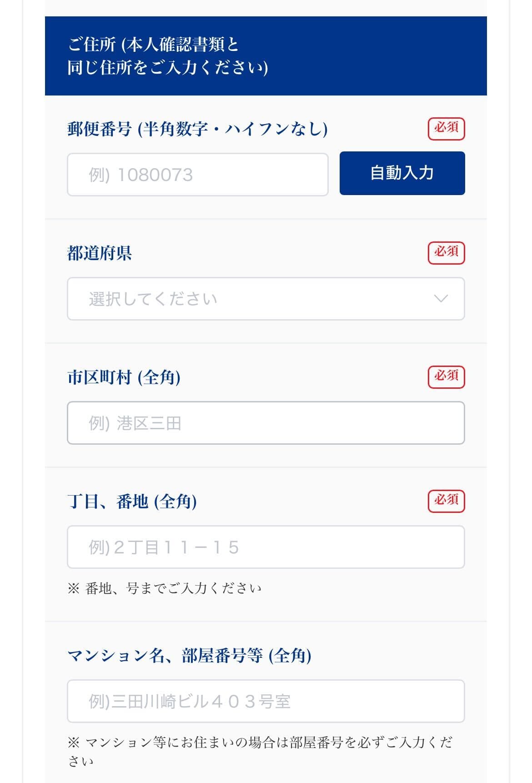Click the note about マンション等にお住まいの場合
532x783 pixels.
click(260, 751)
